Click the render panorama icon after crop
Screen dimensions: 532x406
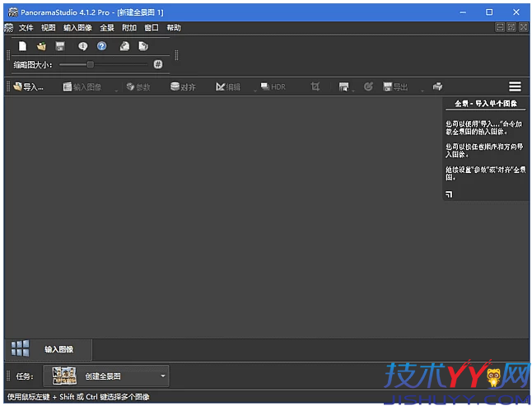click(x=343, y=86)
